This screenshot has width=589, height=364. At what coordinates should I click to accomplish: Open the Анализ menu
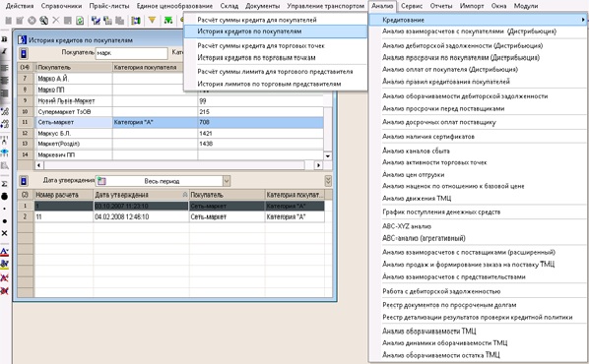pyautogui.click(x=382, y=6)
